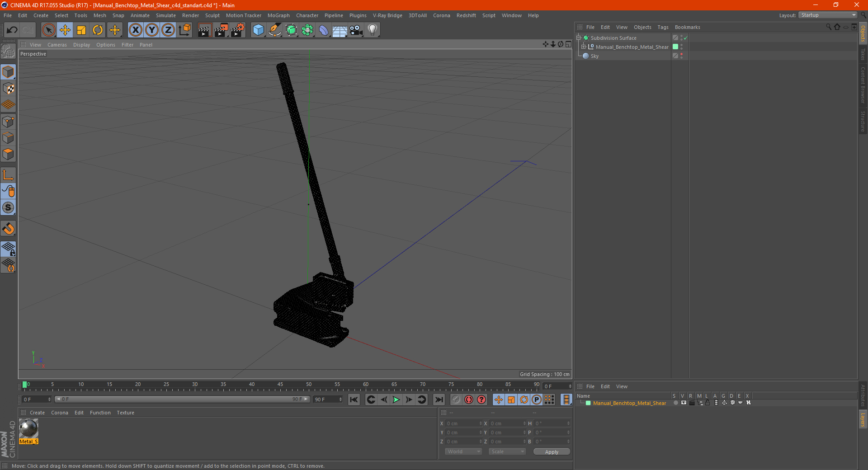Screen dimensions: 868x470
Task: Click the timeline preview range slider
Action: 182,399
